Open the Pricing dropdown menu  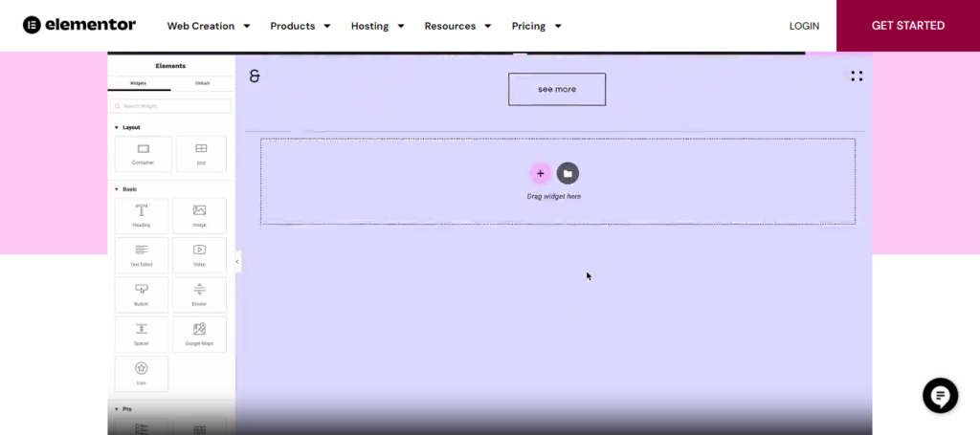pyautogui.click(x=536, y=26)
